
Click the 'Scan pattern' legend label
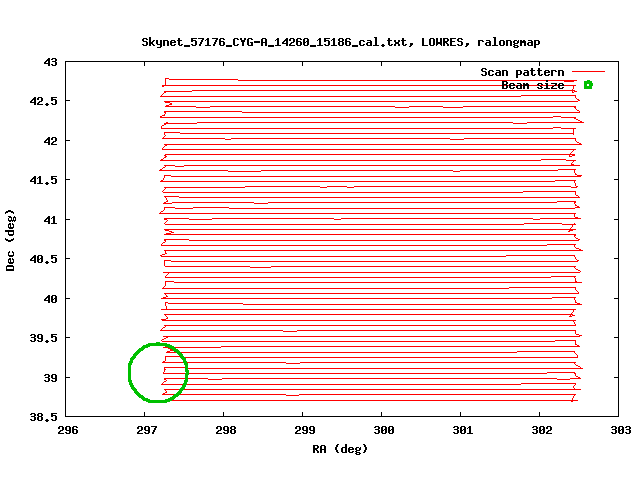point(522,72)
